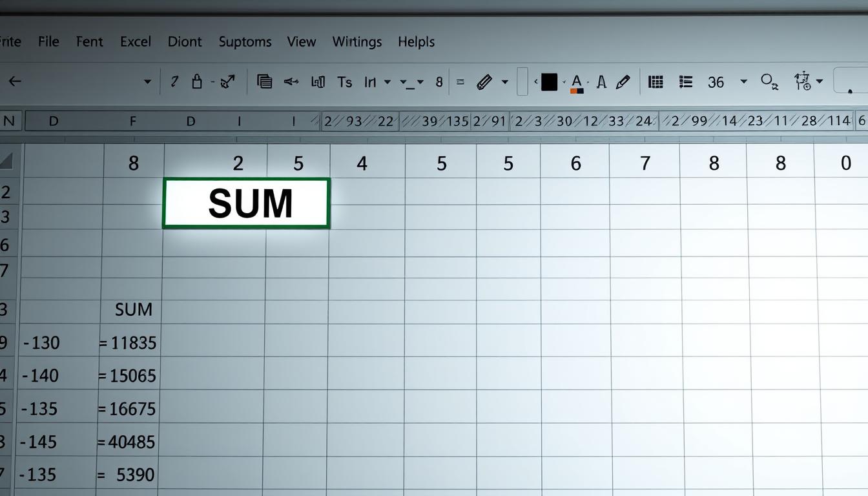The height and width of the screenshot is (496, 868).
Task: Open the File menu
Action: click(48, 42)
